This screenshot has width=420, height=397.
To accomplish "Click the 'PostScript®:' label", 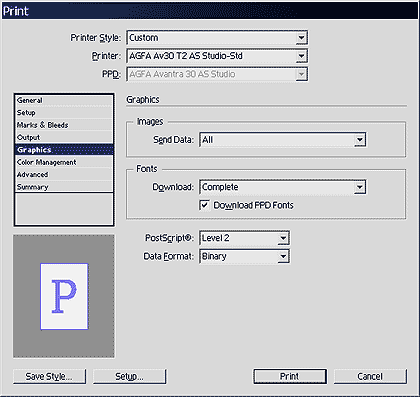I will [169, 238].
